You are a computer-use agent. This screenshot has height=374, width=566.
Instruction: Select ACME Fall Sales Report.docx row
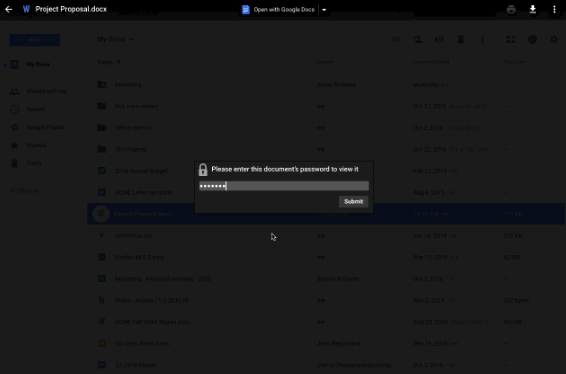(x=326, y=322)
